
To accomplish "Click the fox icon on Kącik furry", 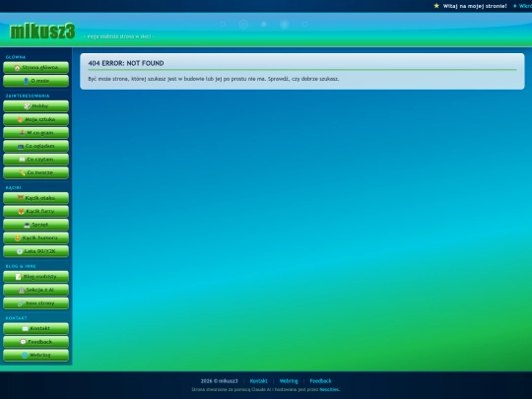I will (x=21, y=212).
